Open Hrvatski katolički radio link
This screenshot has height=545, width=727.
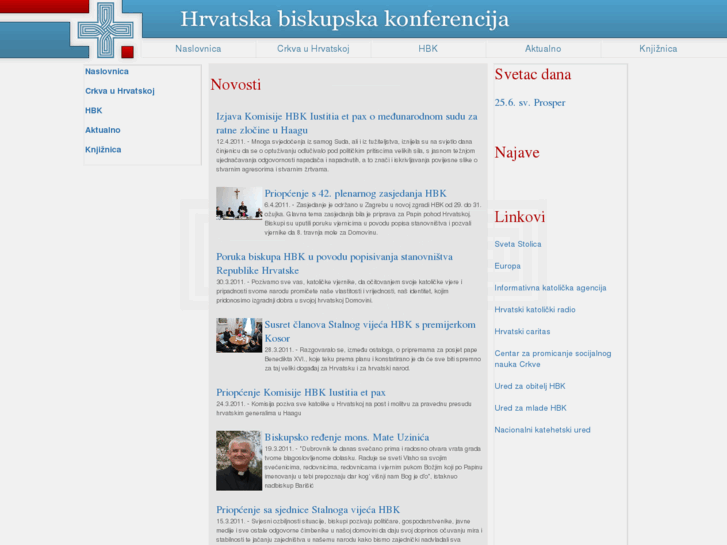(x=535, y=309)
